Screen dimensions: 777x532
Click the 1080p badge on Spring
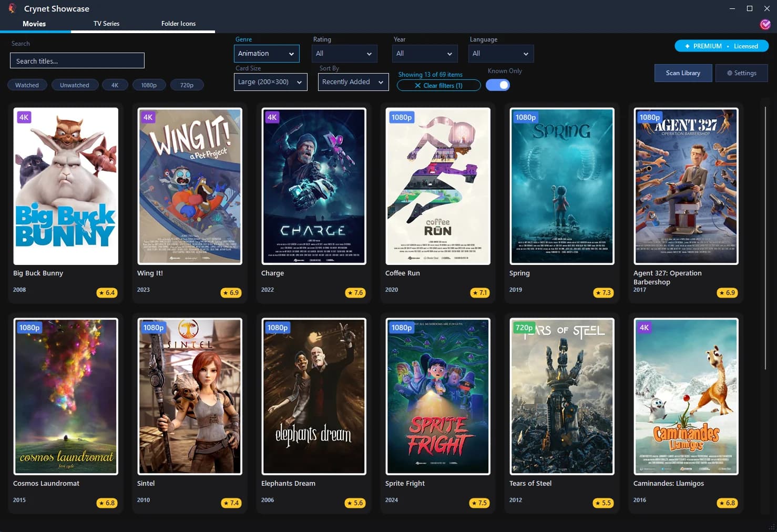tap(526, 117)
